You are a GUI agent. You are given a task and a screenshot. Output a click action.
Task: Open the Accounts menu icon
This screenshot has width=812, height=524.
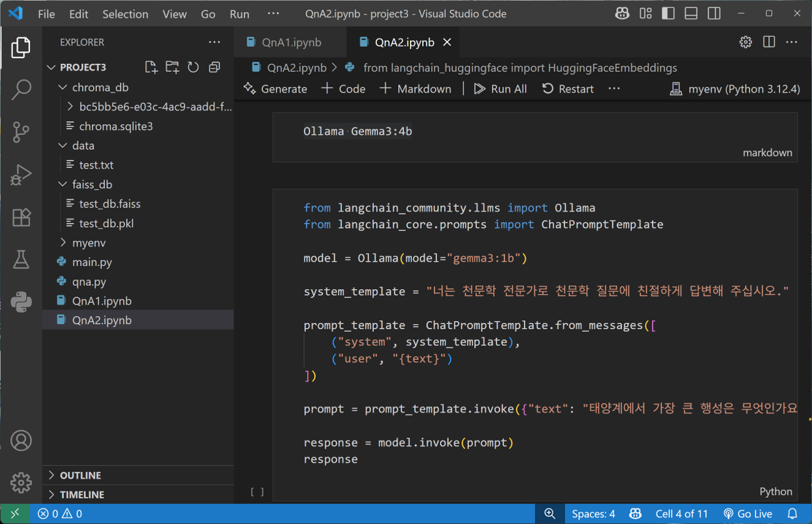21,441
